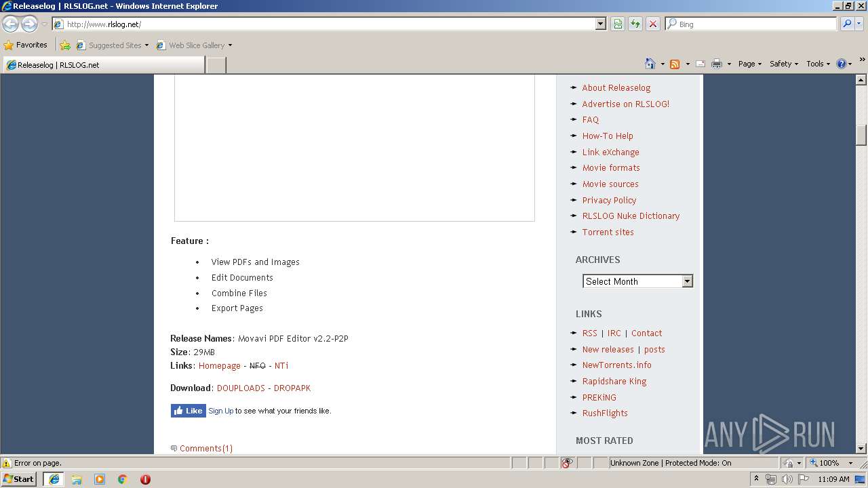Open the recent pages dropdown arrow
The height and width of the screenshot is (488, 868).
click(44, 24)
